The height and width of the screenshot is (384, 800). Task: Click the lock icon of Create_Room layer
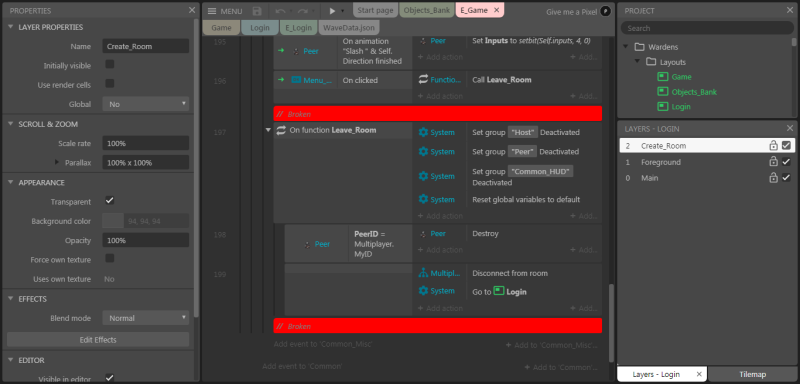click(x=773, y=145)
